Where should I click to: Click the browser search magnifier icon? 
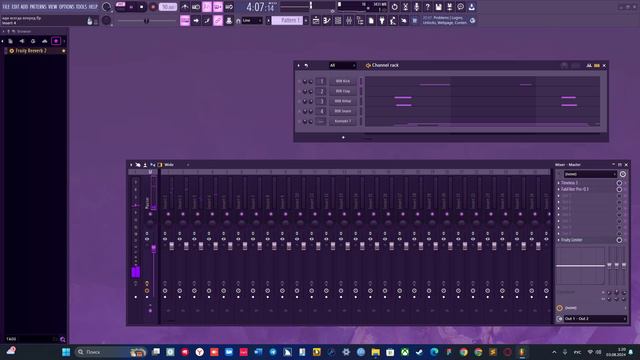tap(62, 339)
